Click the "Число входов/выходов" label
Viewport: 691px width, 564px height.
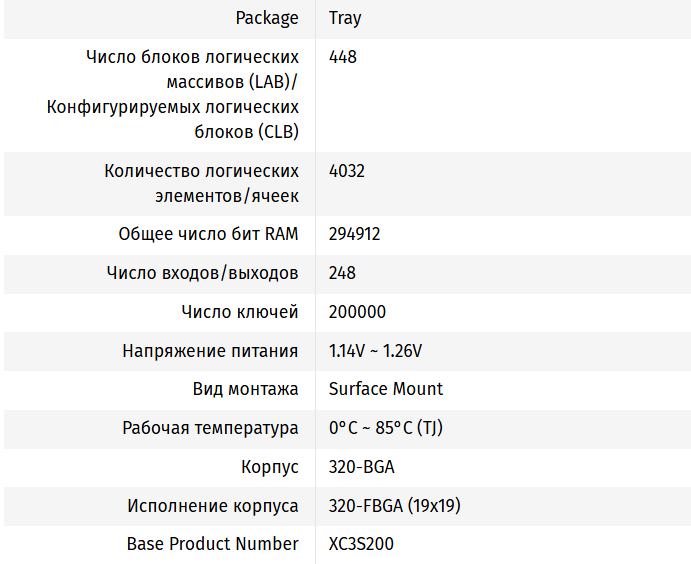202,273
